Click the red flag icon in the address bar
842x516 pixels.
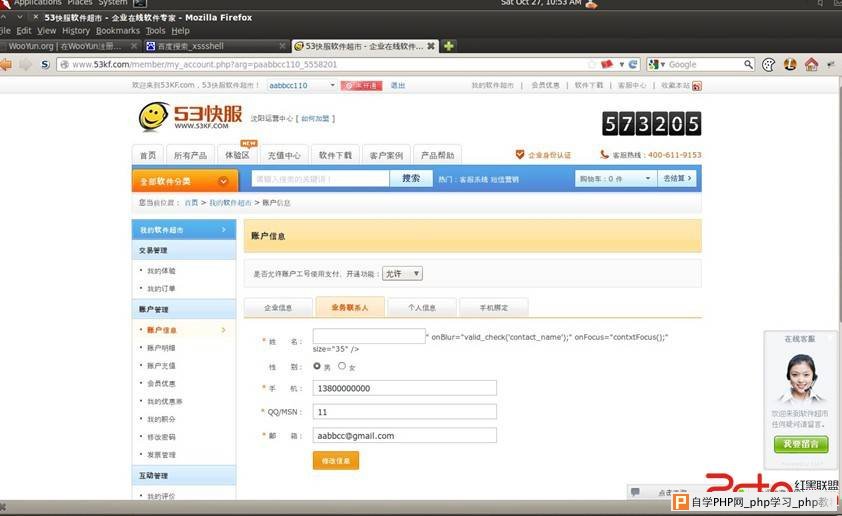tap(607, 64)
